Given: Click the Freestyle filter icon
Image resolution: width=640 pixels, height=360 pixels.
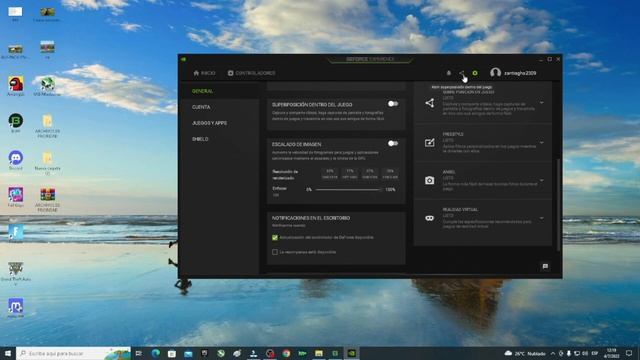Looking at the screenshot, I should click(x=429, y=142).
